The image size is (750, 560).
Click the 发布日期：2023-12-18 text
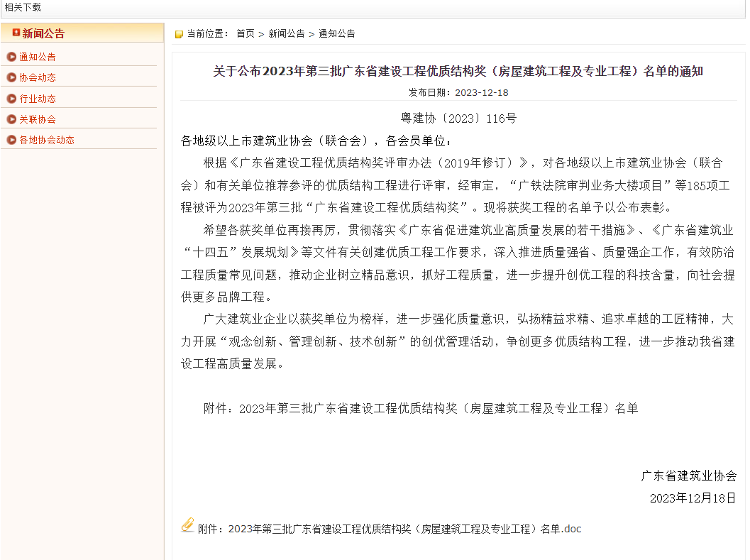point(458,92)
